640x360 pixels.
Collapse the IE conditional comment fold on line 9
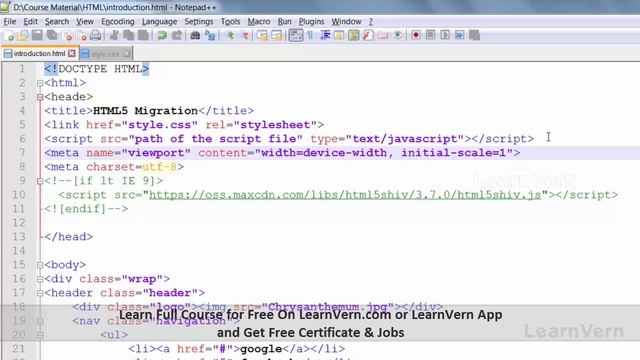40,181
